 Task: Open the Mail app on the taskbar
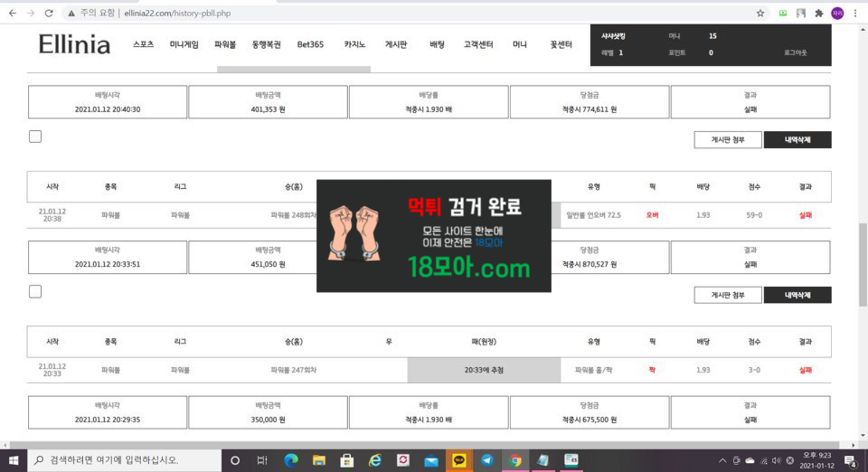[x=431, y=460]
